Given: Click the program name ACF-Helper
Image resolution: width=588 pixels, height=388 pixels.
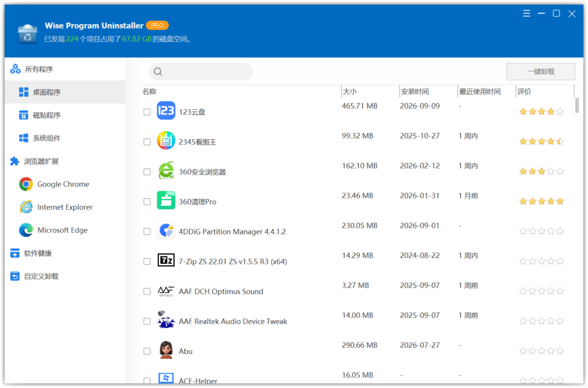Looking at the screenshot, I should pyautogui.click(x=198, y=381).
